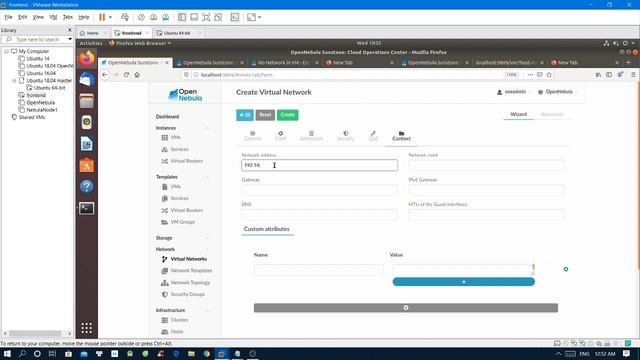Toggle VMware library sidebar view icon

click(182, 17)
